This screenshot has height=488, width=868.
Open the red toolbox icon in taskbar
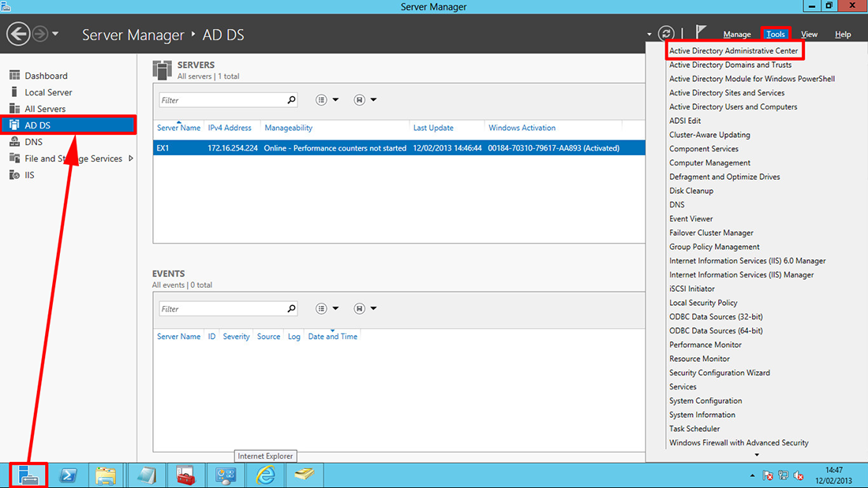tap(185, 475)
